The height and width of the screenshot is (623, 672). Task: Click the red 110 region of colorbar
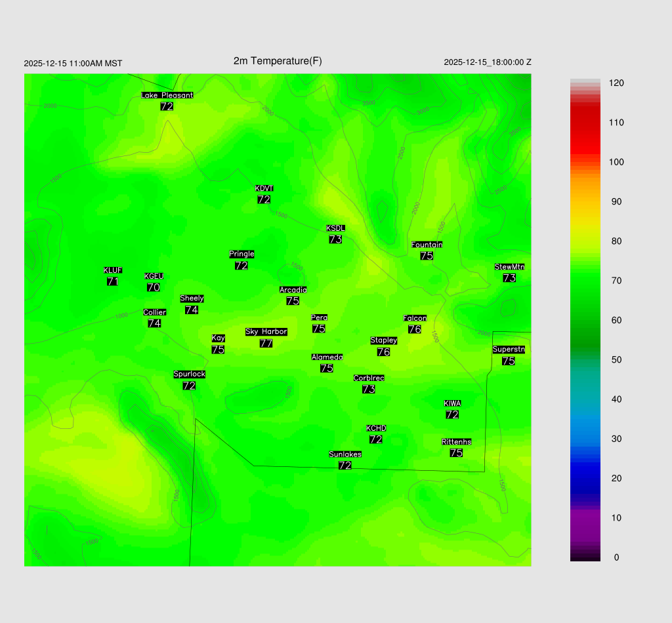point(585,123)
